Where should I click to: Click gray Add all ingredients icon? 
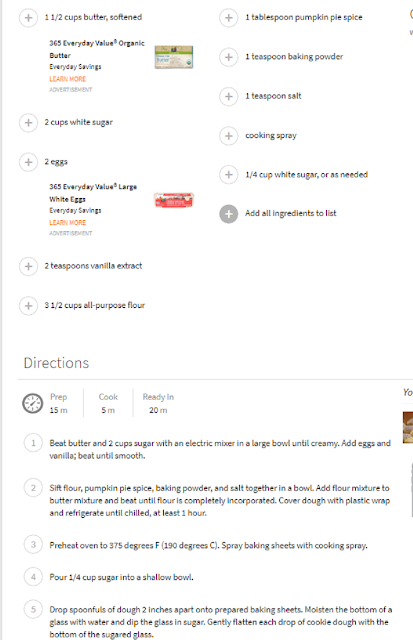[x=229, y=214]
